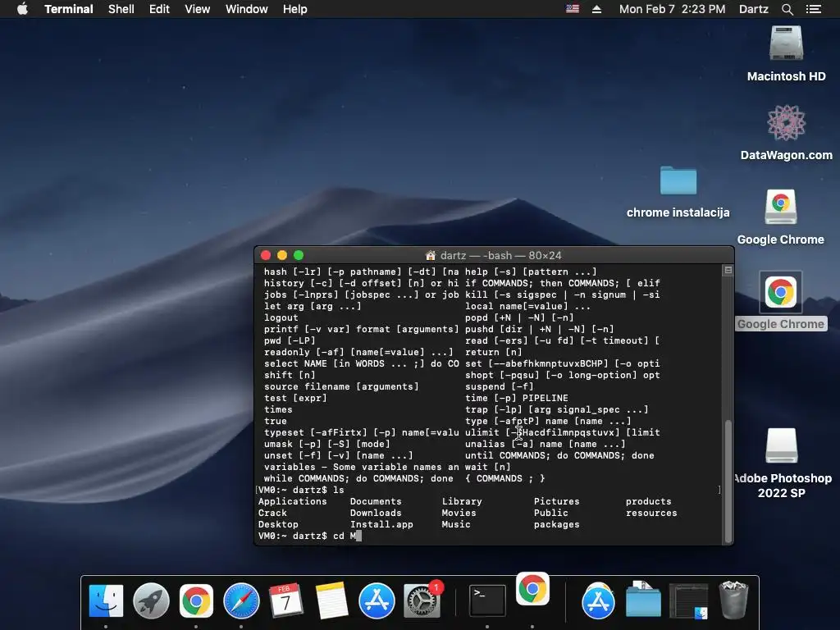This screenshot has height=630, width=840.
Task: Click 'packages' in the ls output
Action: pos(557,524)
